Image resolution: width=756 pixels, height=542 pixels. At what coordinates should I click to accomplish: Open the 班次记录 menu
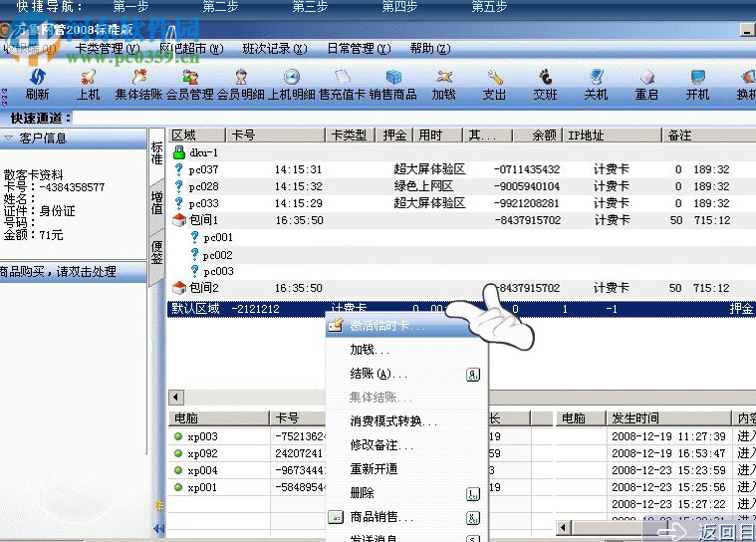274,49
